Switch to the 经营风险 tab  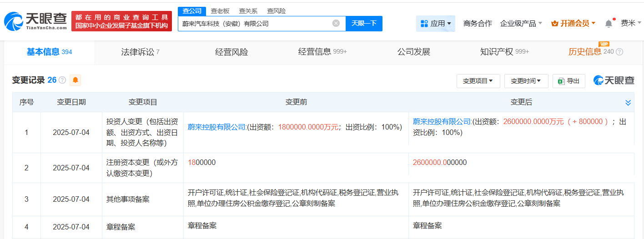[231, 52]
